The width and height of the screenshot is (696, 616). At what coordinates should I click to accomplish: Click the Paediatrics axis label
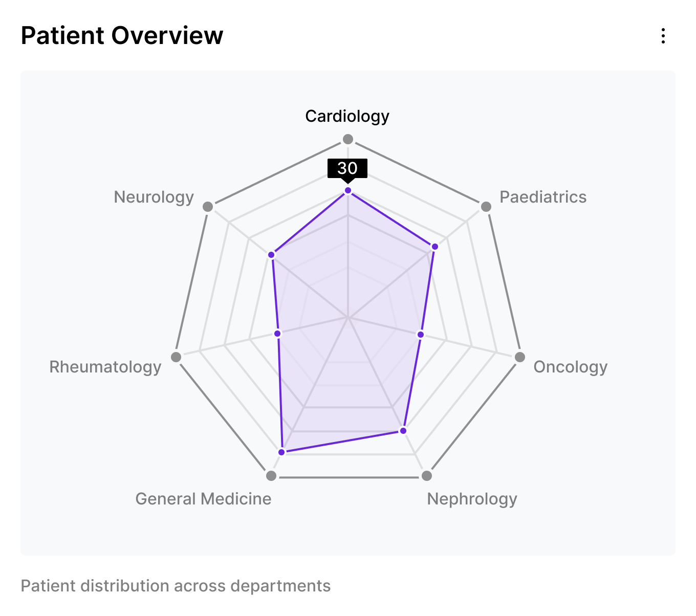tap(542, 197)
